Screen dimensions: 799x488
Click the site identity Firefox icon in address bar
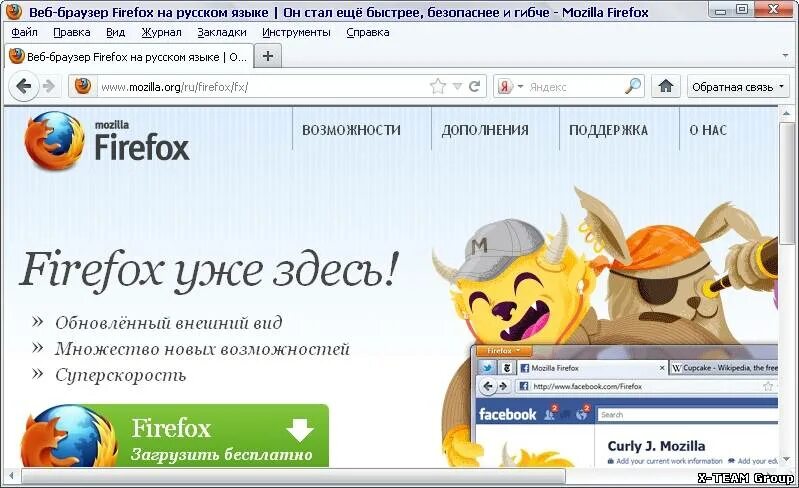pos(83,86)
